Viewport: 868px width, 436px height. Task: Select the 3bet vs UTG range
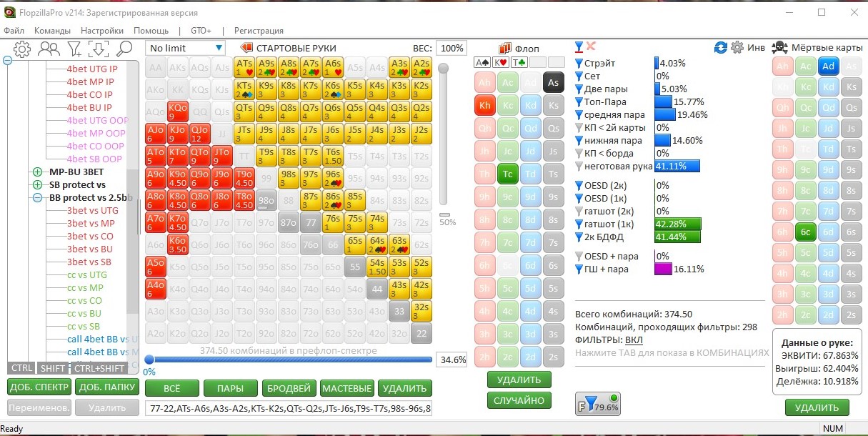pyautogui.click(x=93, y=211)
